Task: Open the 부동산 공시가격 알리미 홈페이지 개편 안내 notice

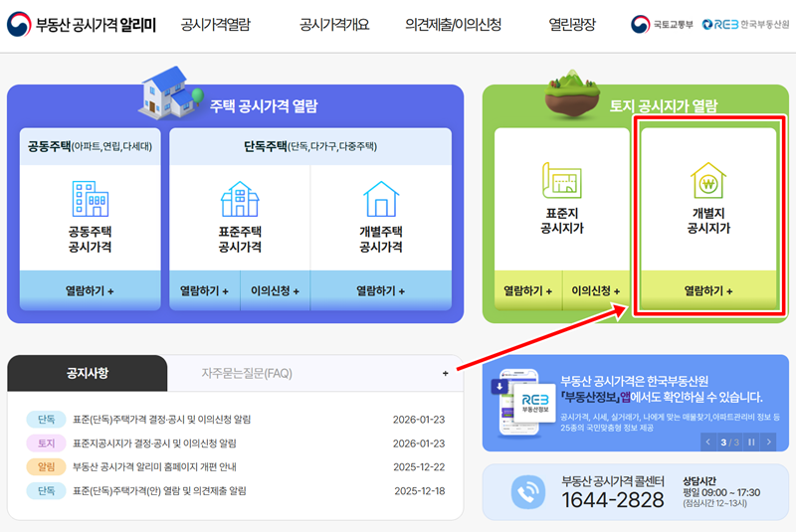Action: pyautogui.click(x=154, y=466)
